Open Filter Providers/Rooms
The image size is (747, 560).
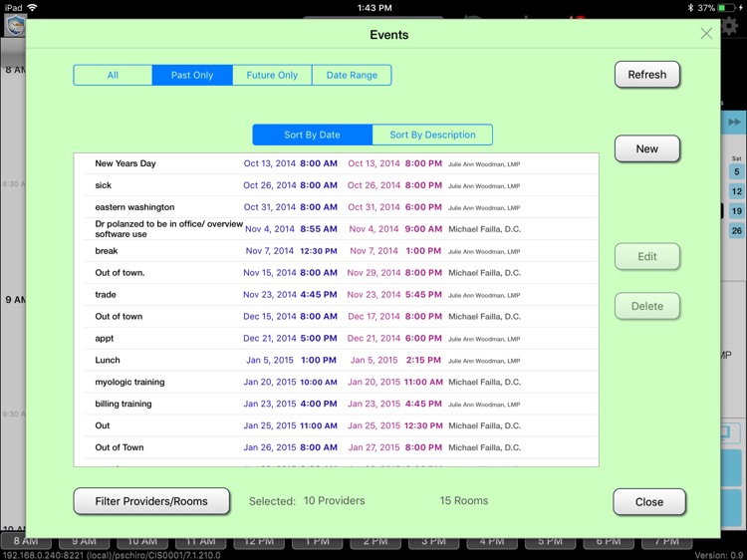pos(151,501)
